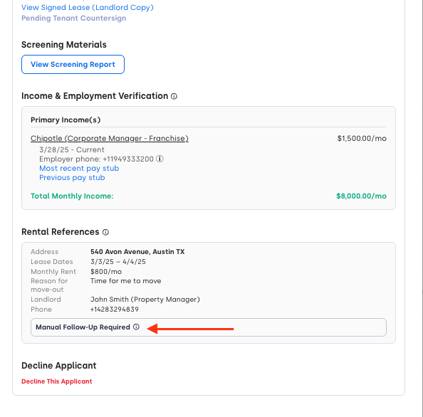The height and width of the screenshot is (417, 423).
Task: Click the info icon beside Employer phone number
Action: point(160,159)
